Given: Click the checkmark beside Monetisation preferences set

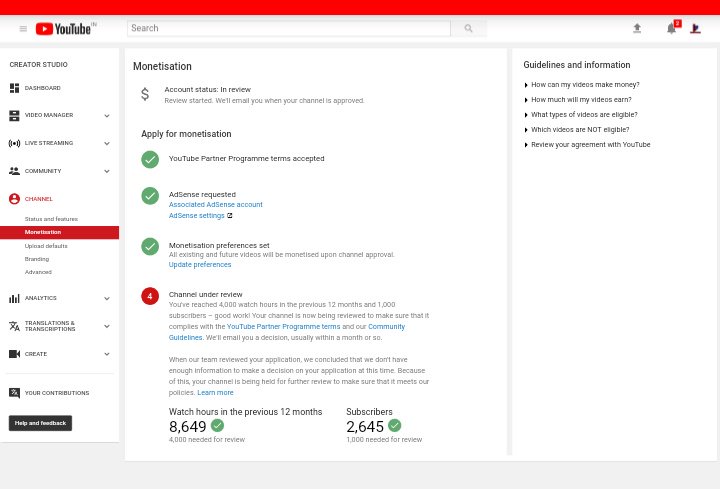Looking at the screenshot, I should click(x=150, y=247).
